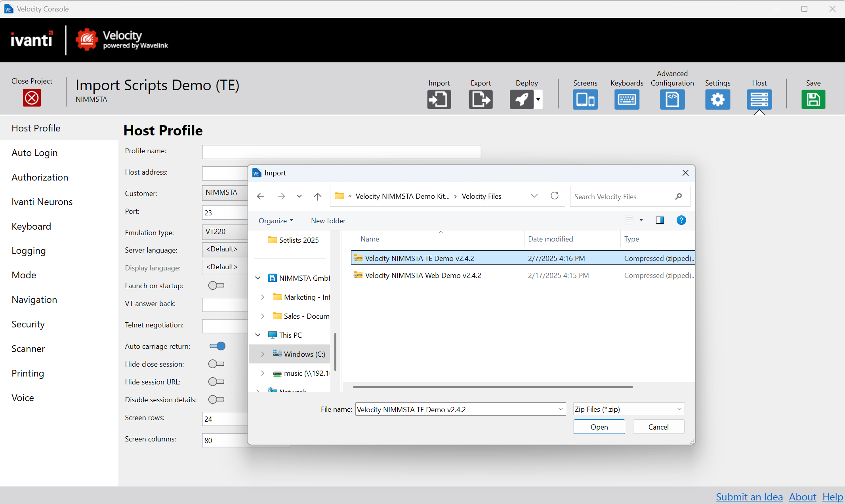Toggle Hide session URL switch

216,382
